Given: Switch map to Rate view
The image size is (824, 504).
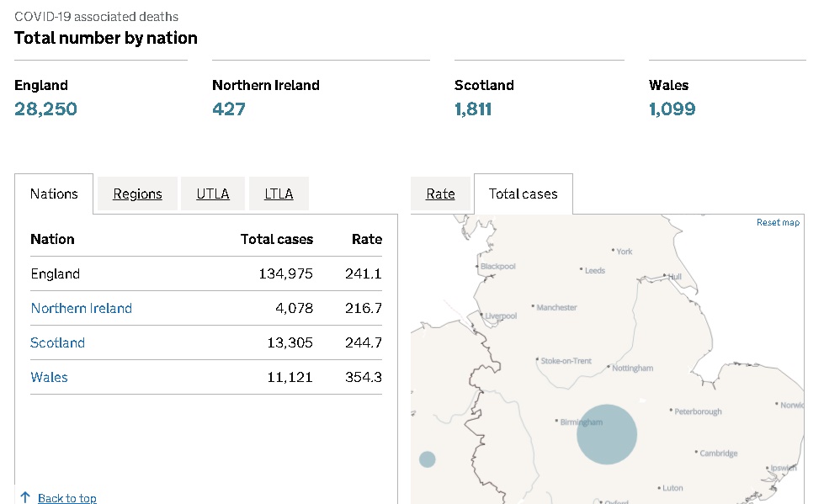Looking at the screenshot, I should click(440, 194).
